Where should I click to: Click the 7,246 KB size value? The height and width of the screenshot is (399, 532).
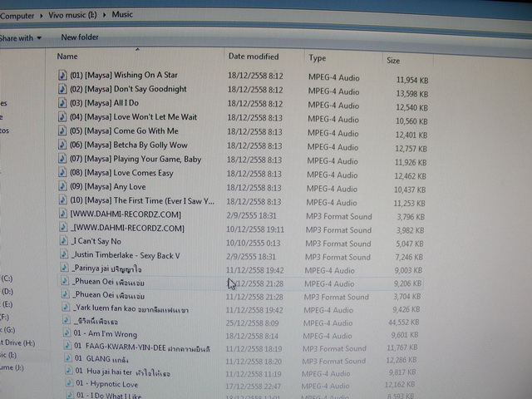point(409,257)
